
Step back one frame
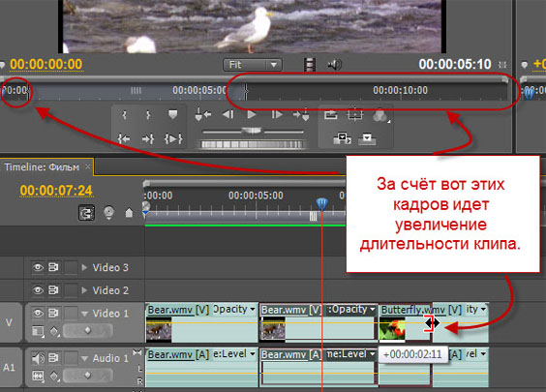pos(228,114)
